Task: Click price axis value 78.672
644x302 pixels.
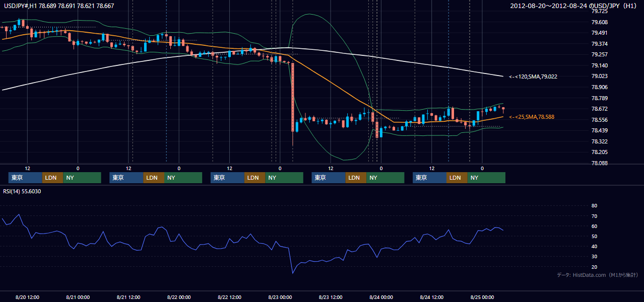Action: (599, 109)
